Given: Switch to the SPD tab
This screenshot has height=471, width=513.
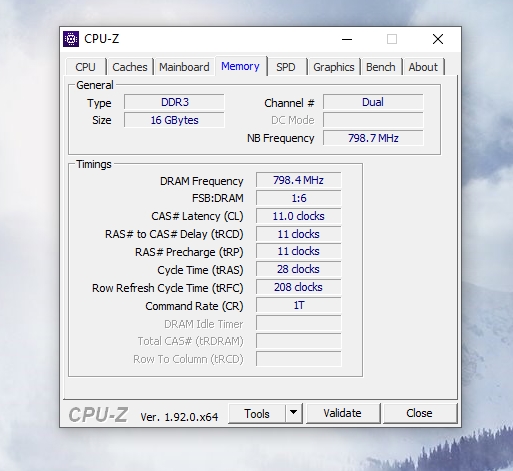Looking at the screenshot, I should click(286, 67).
